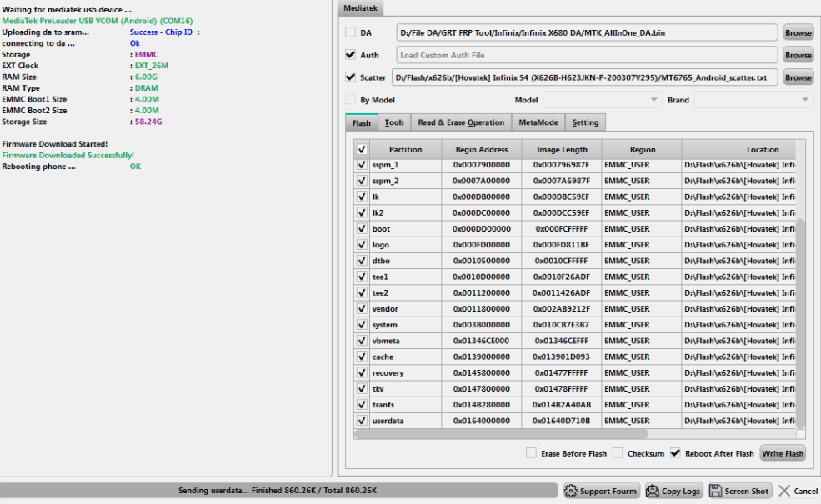Viewport: 821px width, 504px height.
Task: Click the Copy Logs button label
Action: click(681, 491)
